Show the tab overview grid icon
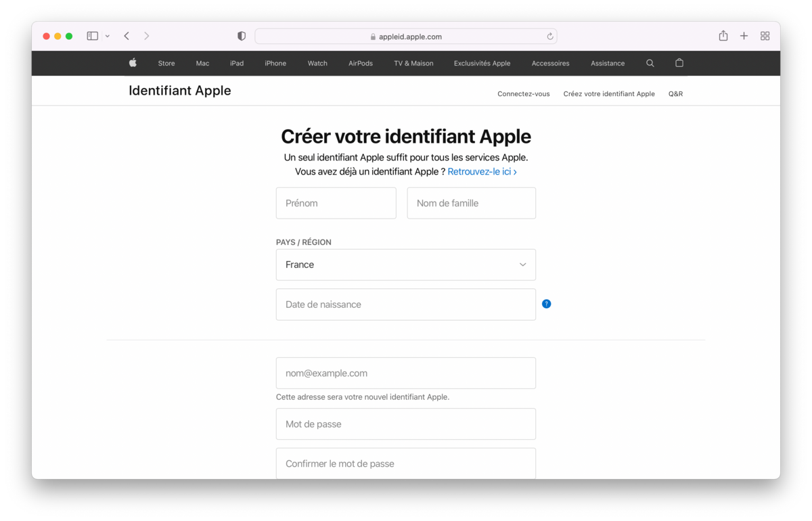The width and height of the screenshot is (812, 521). point(765,36)
